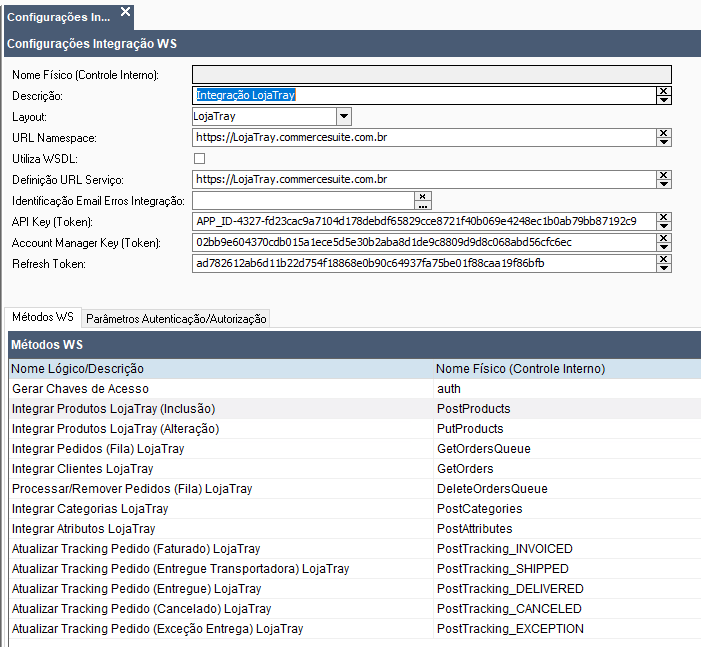Click the empty Identificação Email Erros Integração field

pos(304,201)
